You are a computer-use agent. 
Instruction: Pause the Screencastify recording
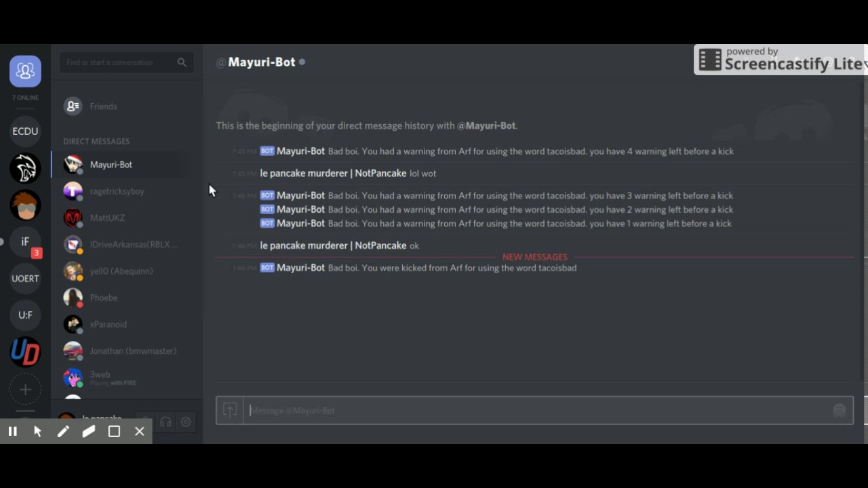pyautogui.click(x=12, y=431)
